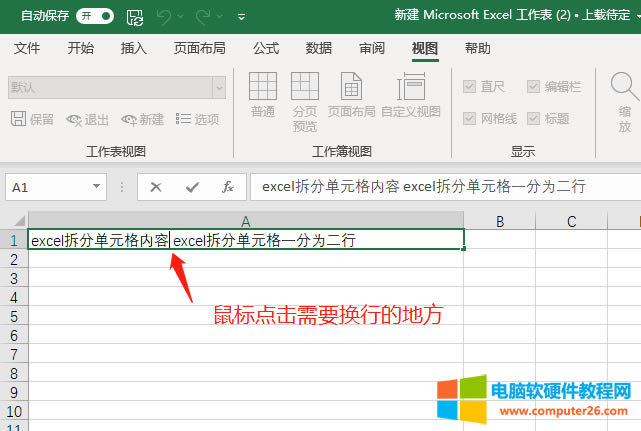Toggle the 标题 headings checkbox
641x431 pixels.
533,119
